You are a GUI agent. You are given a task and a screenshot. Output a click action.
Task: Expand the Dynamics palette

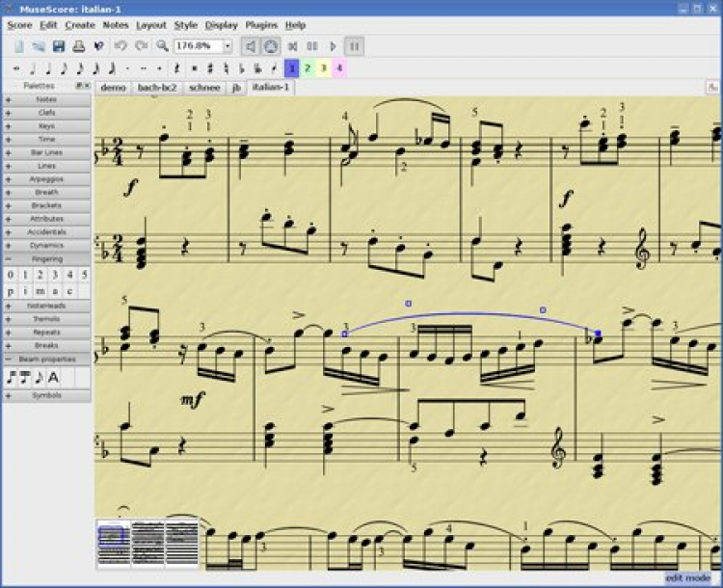46,246
